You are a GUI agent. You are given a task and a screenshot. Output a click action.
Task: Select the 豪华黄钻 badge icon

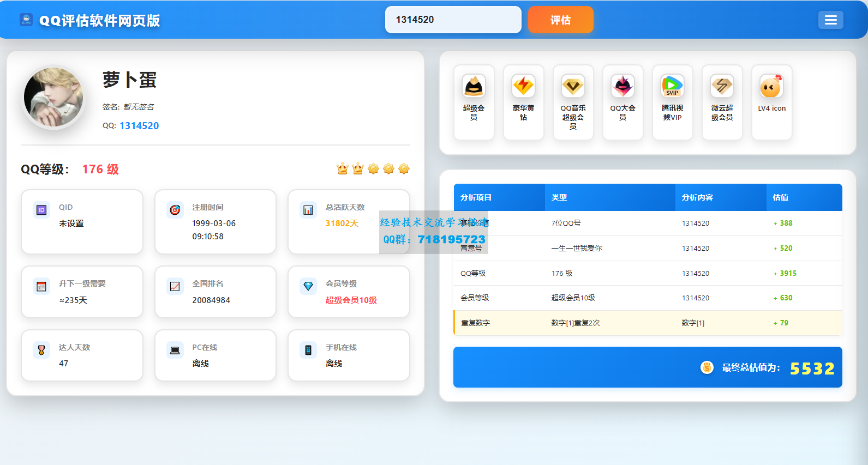point(523,86)
